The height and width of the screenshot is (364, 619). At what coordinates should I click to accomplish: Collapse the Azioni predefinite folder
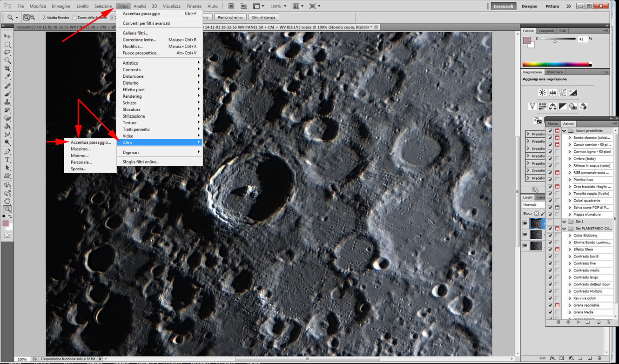pos(564,131)
